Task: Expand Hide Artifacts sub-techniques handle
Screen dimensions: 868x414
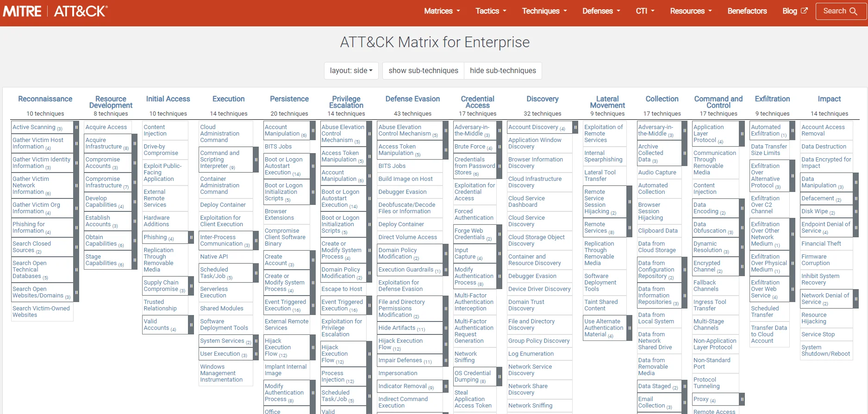Action: [446, 328]
